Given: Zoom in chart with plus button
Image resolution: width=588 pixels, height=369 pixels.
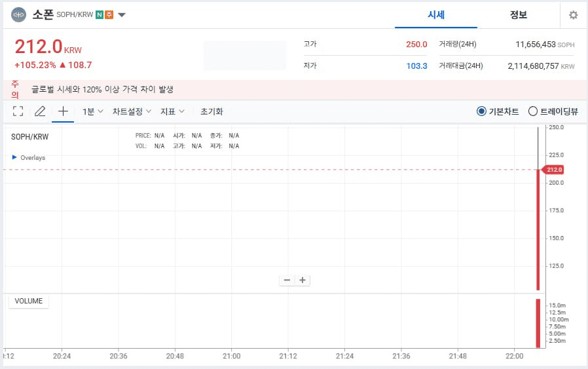Looking at the screenshot, I should tap(303, 280).
